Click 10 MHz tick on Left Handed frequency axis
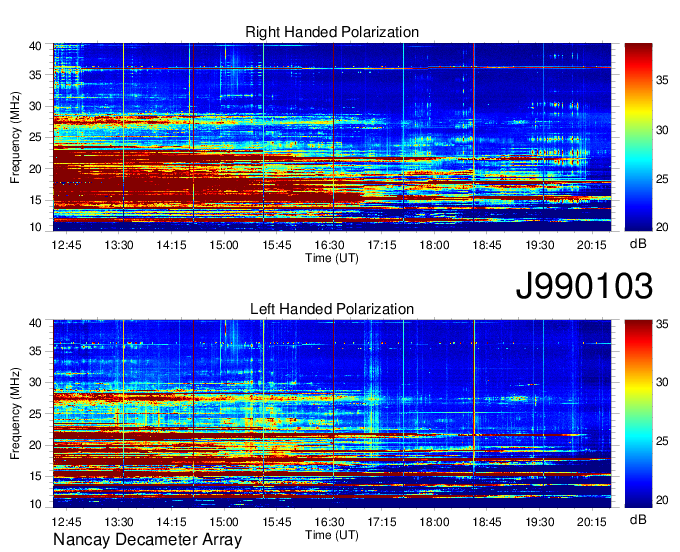Screen dimensions: 680x552 click(36, 504)
